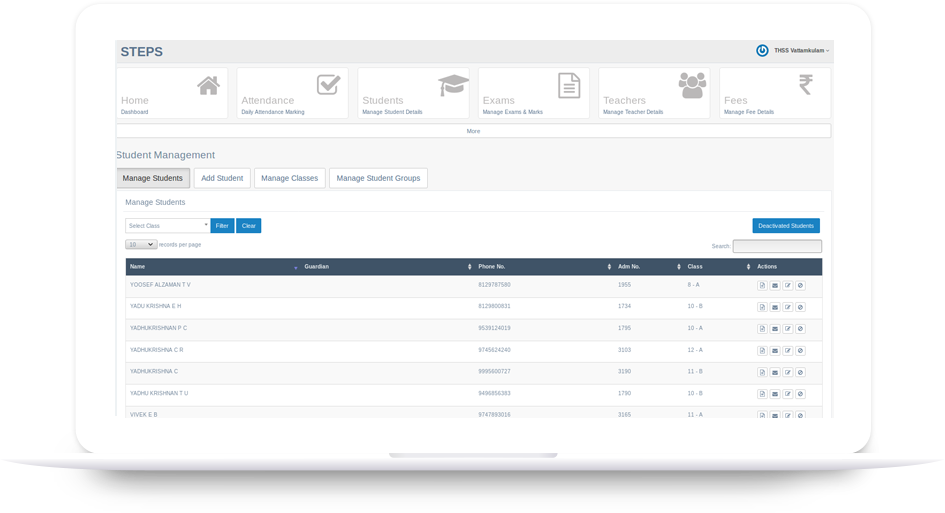The image size is (945, 513).
Task: Open Attendance via the checkmark icon
Action: coord(328,85)
